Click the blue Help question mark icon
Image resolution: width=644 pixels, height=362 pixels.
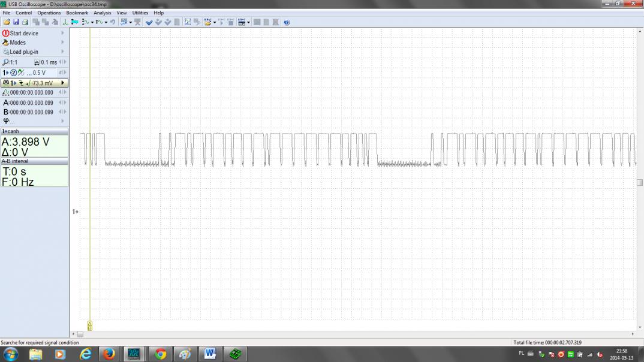[287, 22]
